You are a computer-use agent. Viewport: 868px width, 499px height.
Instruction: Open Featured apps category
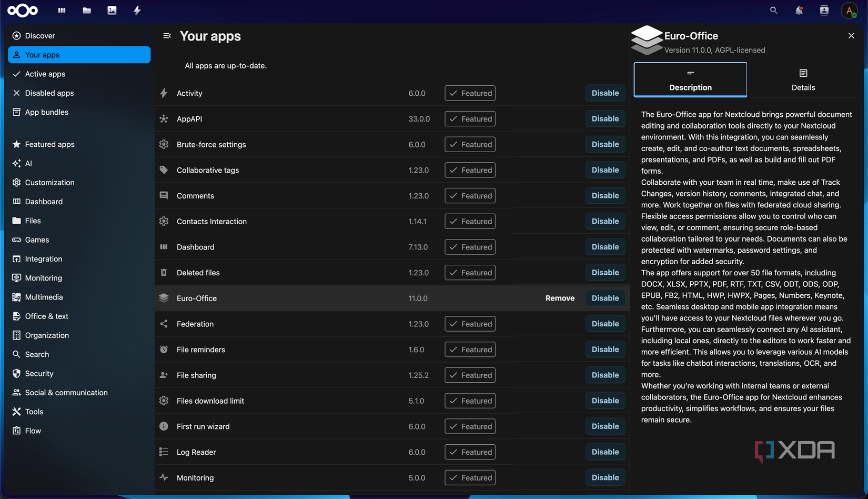tap(79, 144)
